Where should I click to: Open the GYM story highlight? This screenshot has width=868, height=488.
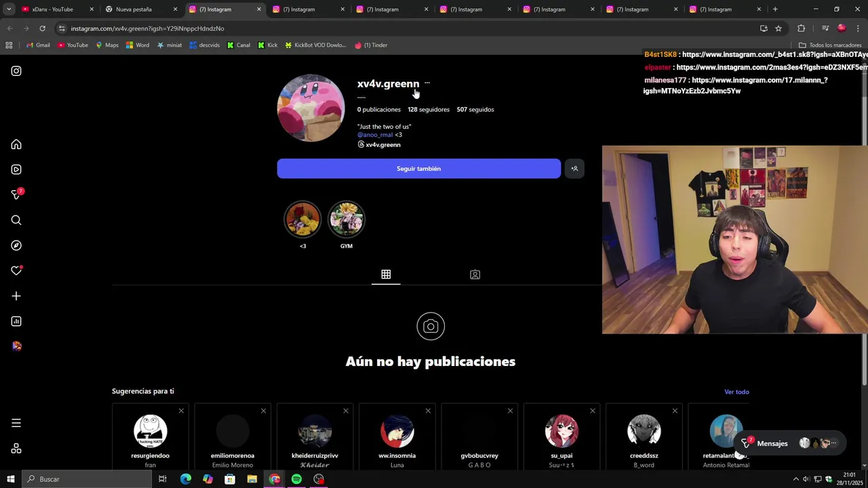[x=347, y=220]
